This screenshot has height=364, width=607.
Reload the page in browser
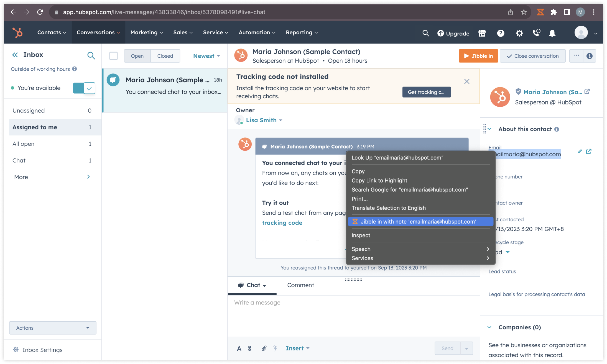pyautogui.click(x=40, y=12)
